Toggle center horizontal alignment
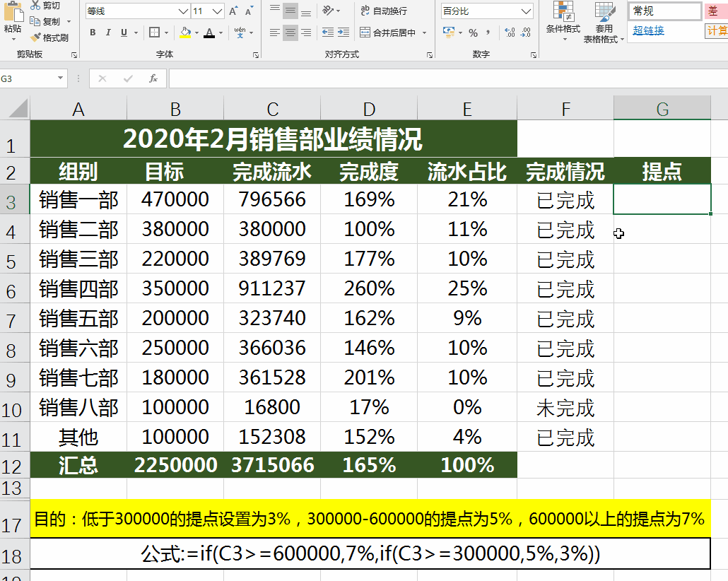Viewport: 728px width, 581px height. tap(290, 33)
